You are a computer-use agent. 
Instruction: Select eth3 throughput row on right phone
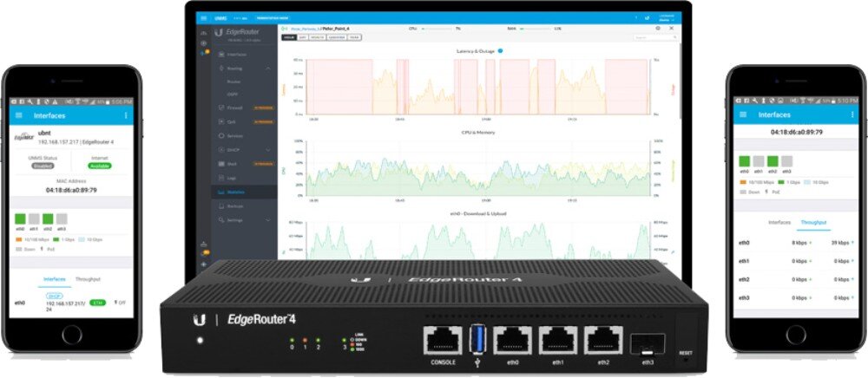pos(797,298)
